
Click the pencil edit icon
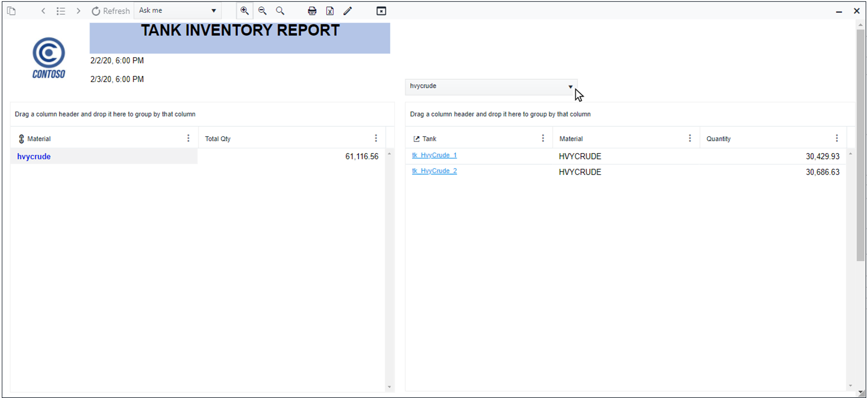pos(348,11)
